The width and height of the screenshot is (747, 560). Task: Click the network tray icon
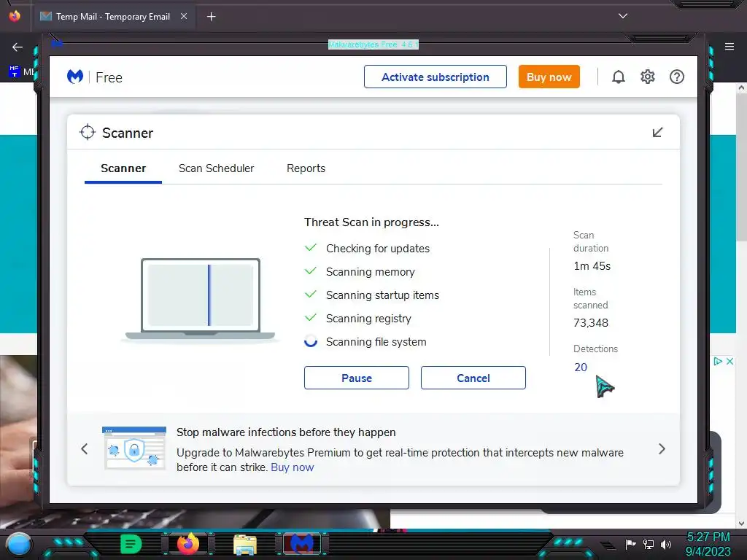point(649,544)
